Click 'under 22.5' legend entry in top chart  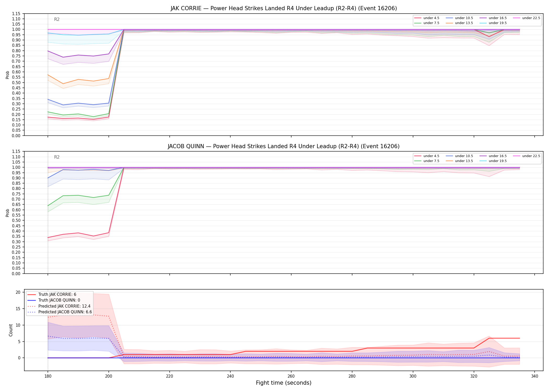coord(527,18)
